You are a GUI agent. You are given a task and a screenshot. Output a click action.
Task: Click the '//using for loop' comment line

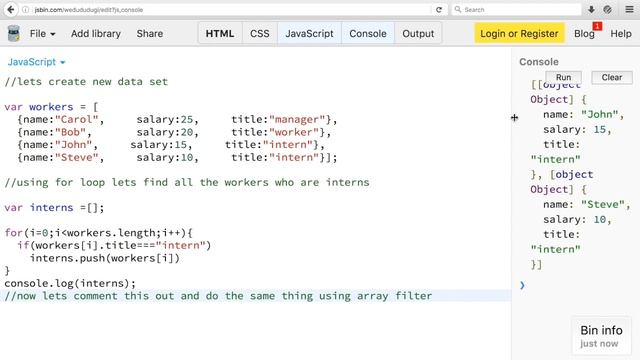[x=187, y=182]
